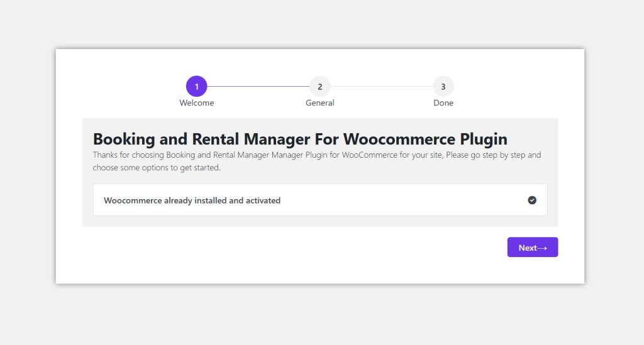Click the word 'Woocommerce' in the heading
Screen dimensions: 644x345
click(389, 139)
